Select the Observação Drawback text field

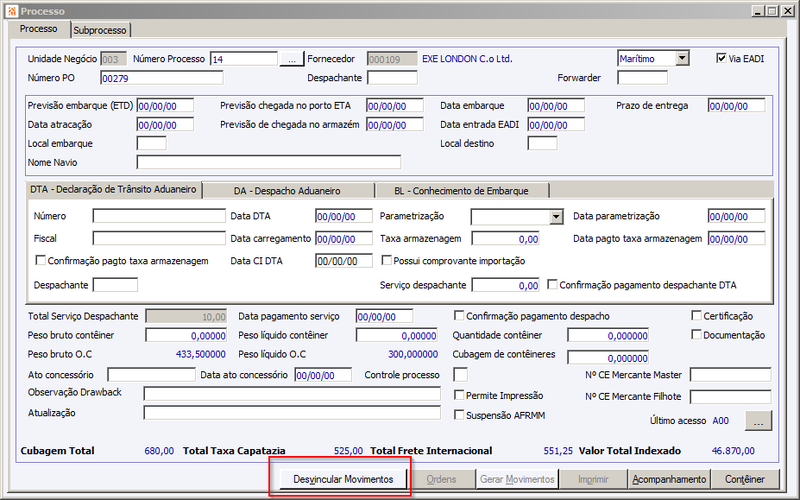pos(292,393)
